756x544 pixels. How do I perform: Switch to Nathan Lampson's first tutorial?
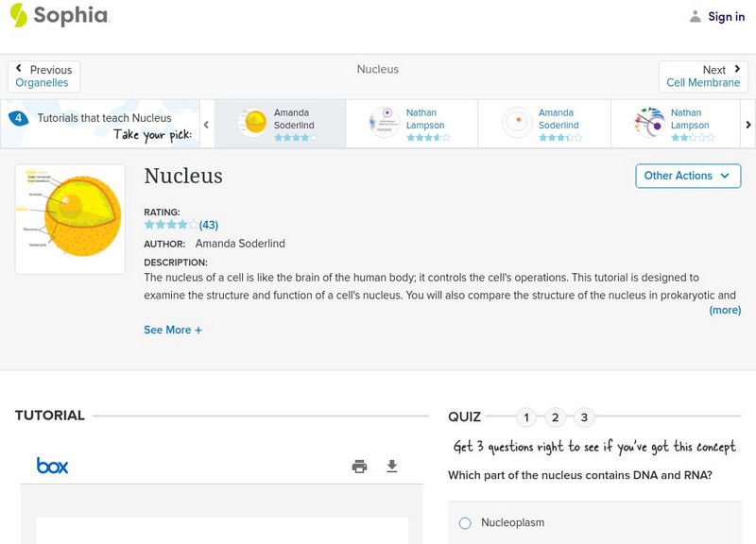pyautogui.click(x=412, y=125)
